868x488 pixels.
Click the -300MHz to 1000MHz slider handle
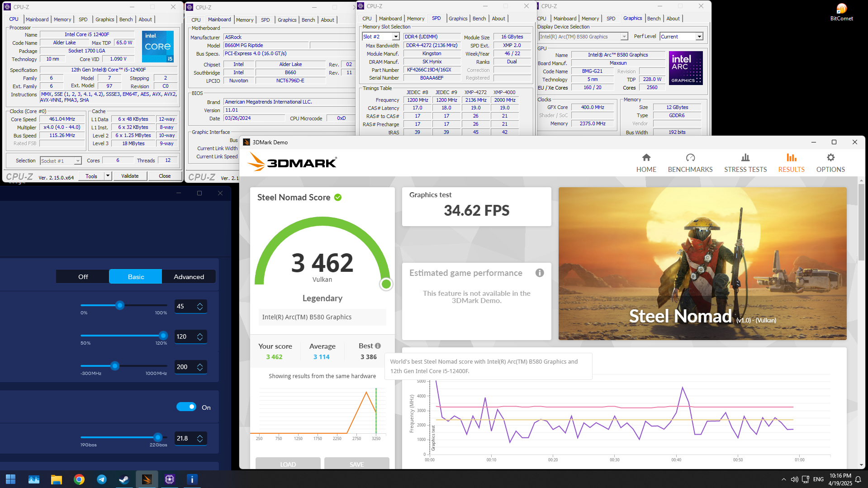[115, 366]
